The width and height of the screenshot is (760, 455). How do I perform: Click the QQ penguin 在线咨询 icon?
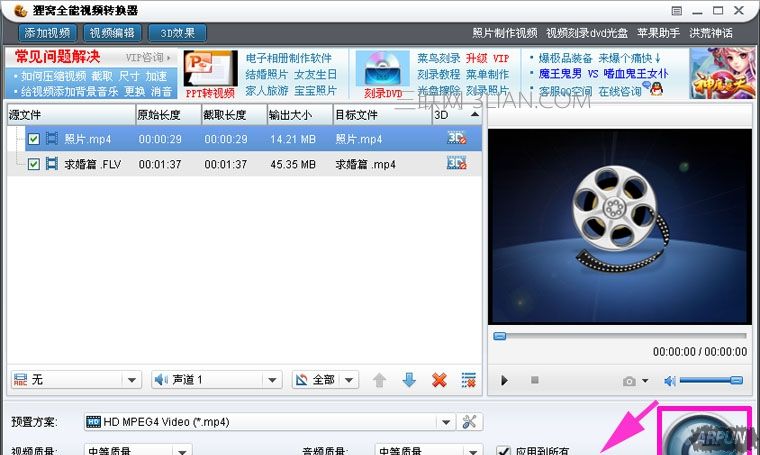tap(656, 89)
